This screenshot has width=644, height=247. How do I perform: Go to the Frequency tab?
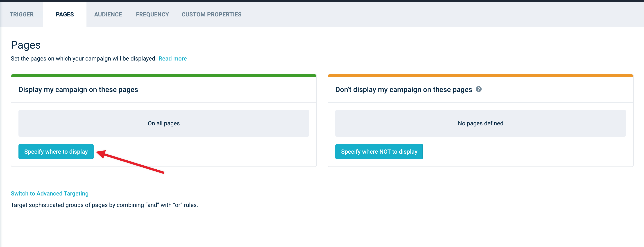click(x=152, y=14)
